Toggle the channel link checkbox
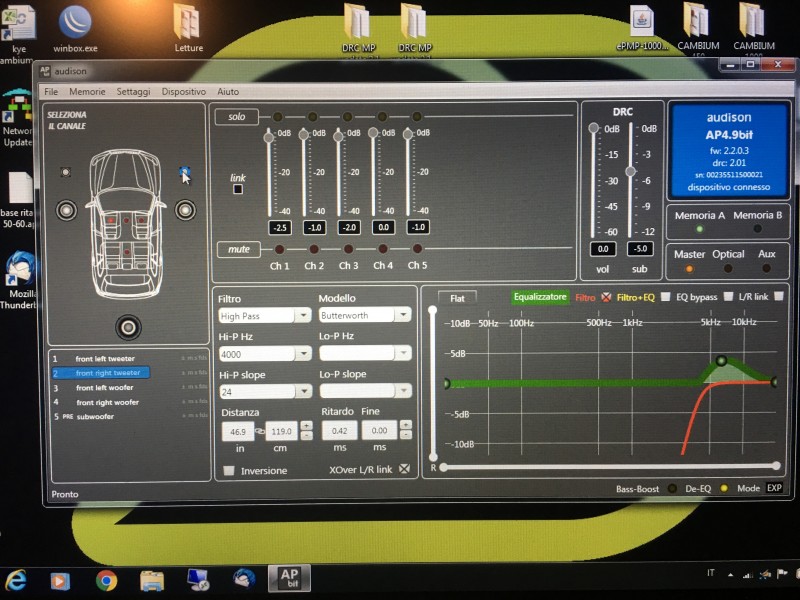The height and width of the screenshot is (600, 800). (238, 189)
